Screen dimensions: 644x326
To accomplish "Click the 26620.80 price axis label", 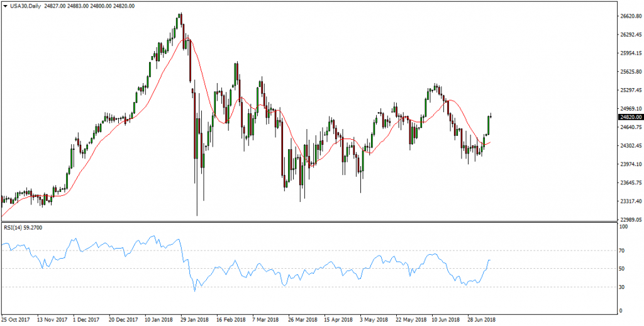I will [631, 16].
